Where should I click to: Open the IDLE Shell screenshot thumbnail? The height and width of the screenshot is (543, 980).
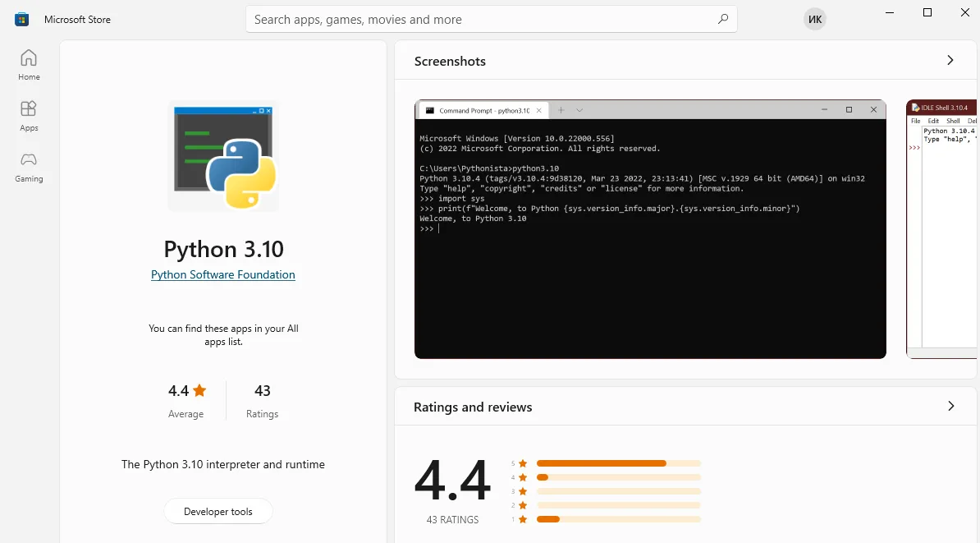pyautogui.click(x=941, y=229)
